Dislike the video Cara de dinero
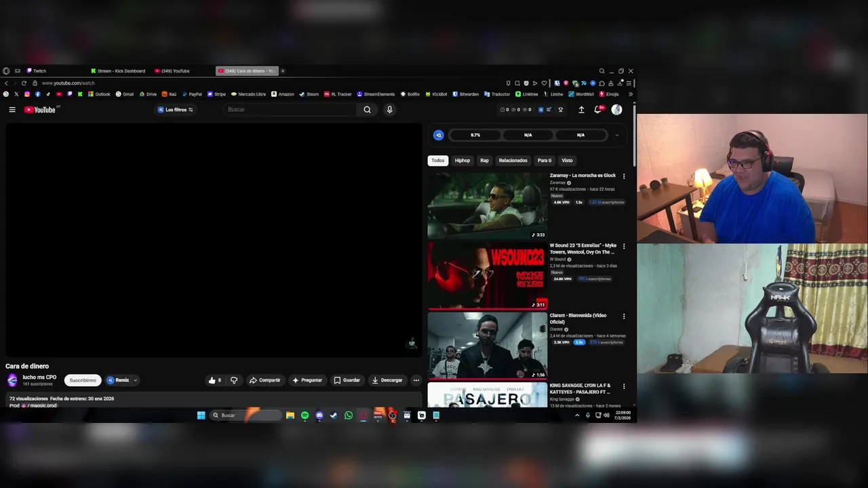This screenshot has height=488, width=868. coord(234,380)
